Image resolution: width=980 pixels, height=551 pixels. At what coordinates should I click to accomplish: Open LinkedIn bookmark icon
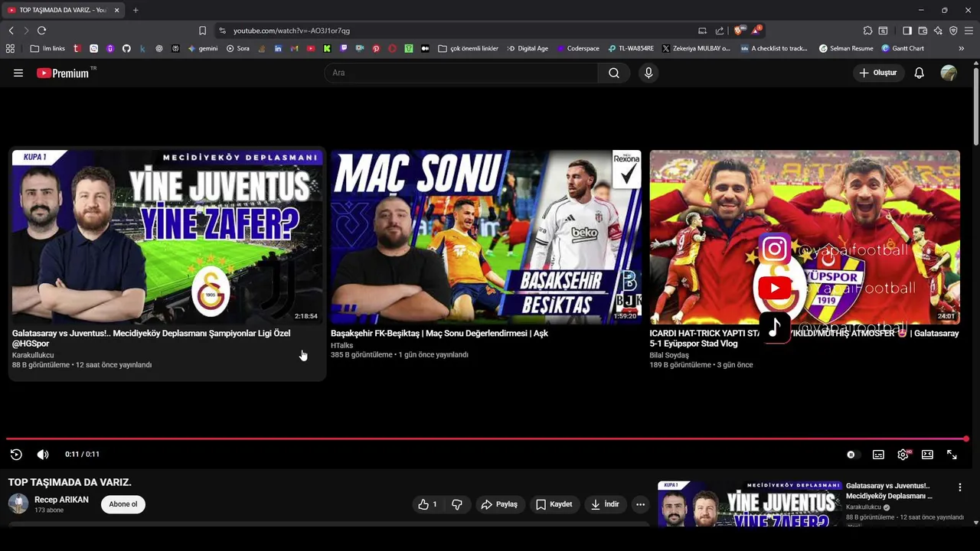pyautogui.click(x=278, y=48)
